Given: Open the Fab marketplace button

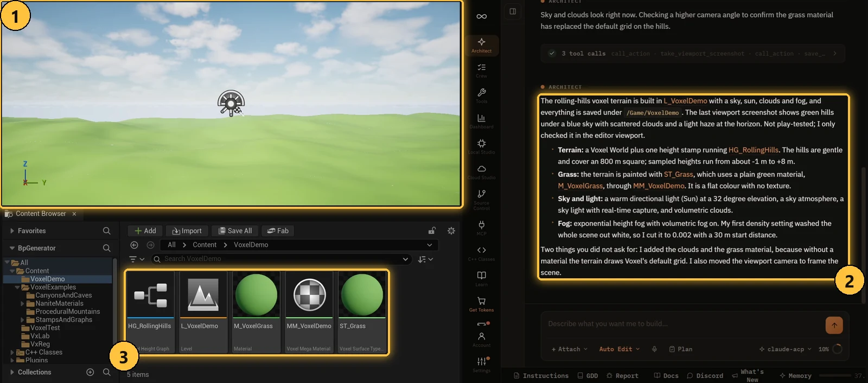Looking at the screenshot, I should click(x=278, y=231).
